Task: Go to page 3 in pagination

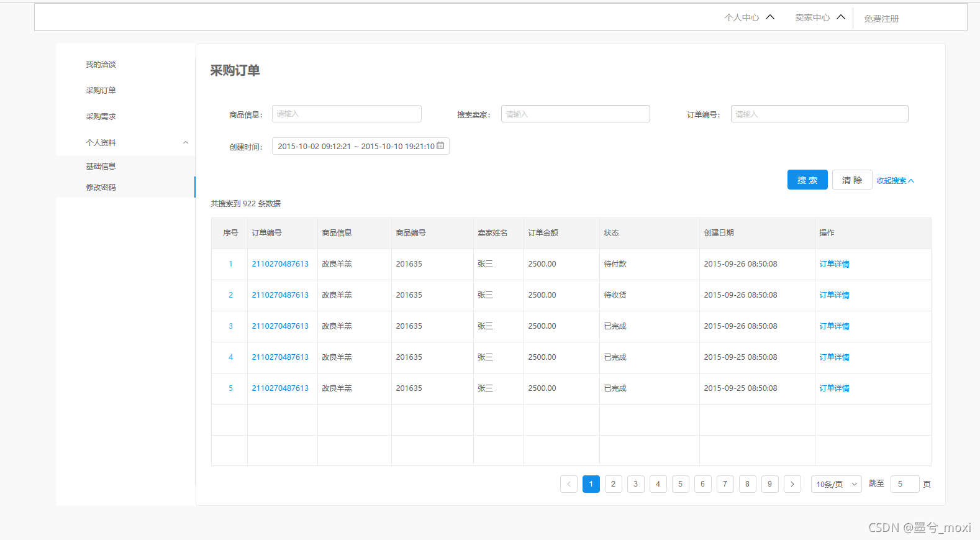Action: pyautogui.click(x=636, y=484)
